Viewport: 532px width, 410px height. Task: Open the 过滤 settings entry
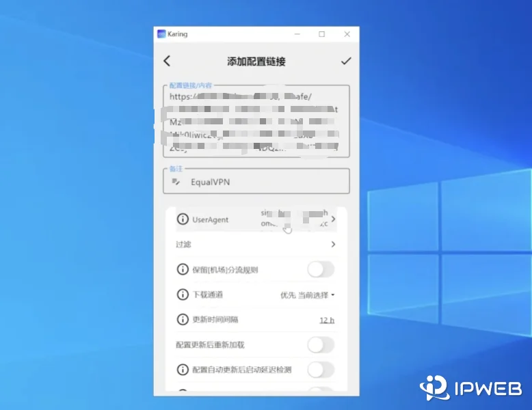(183, 244)
